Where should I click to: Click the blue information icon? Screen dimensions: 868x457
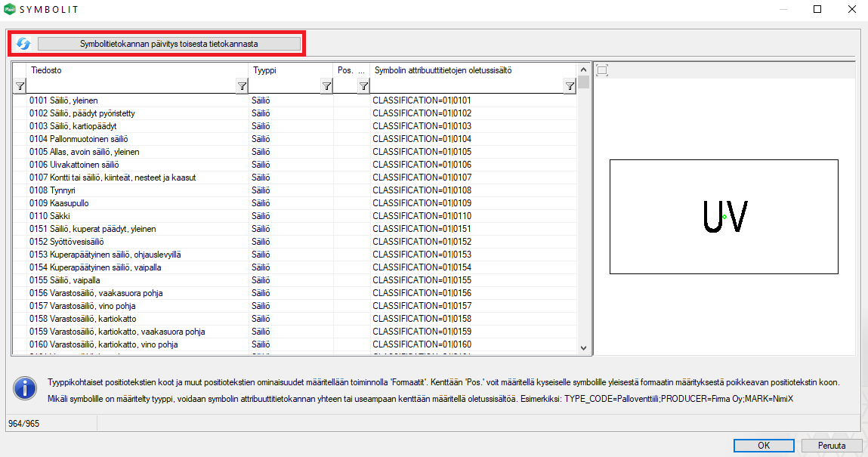coord(25,389)
